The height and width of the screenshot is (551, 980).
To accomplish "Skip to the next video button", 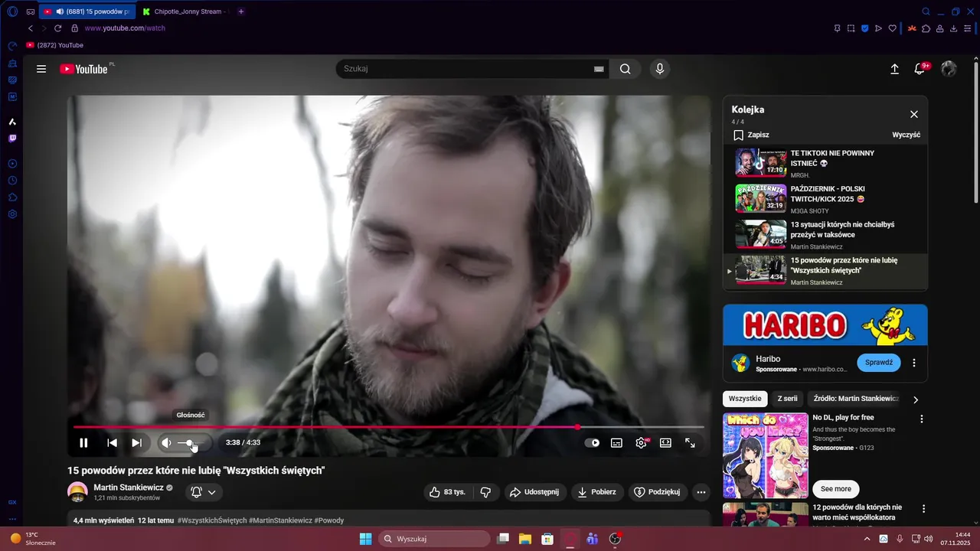I will (136, 442).
